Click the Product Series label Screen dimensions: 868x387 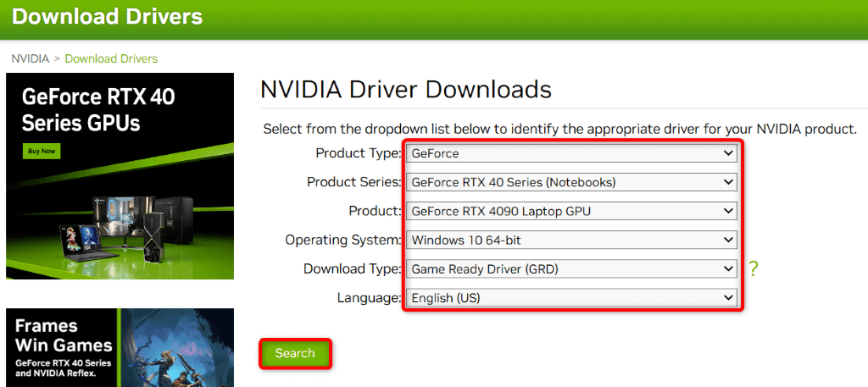coord(354,182)
